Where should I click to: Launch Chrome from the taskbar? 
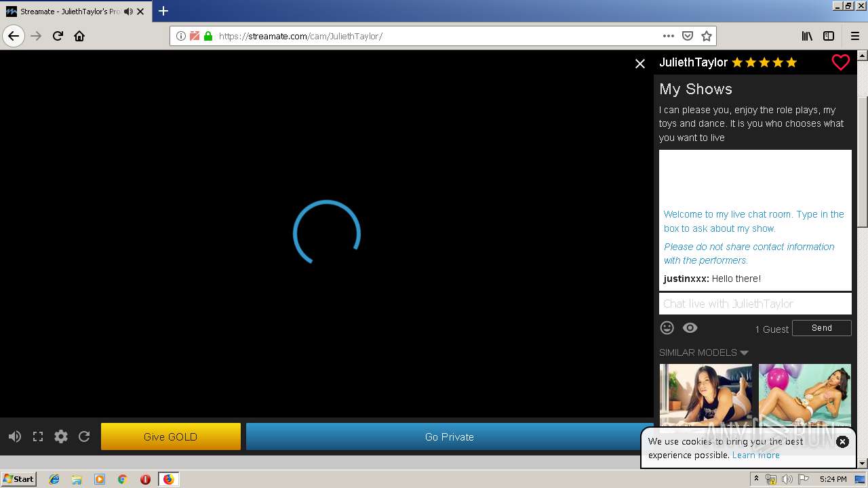[123, 479]
